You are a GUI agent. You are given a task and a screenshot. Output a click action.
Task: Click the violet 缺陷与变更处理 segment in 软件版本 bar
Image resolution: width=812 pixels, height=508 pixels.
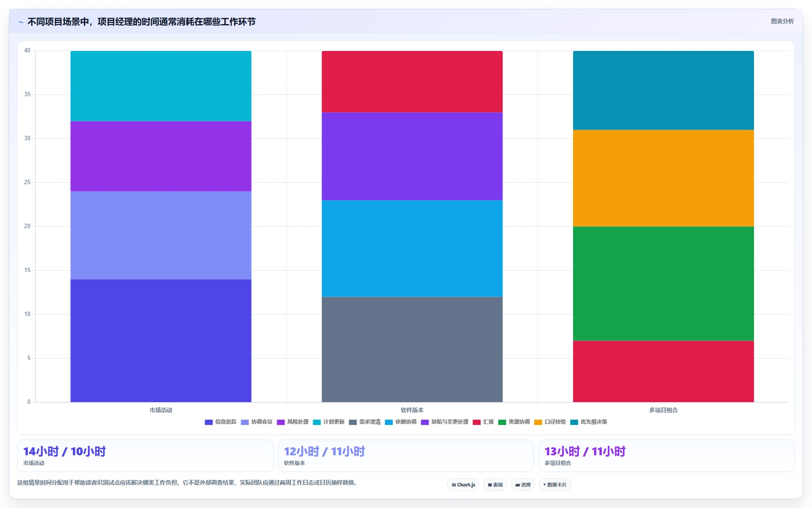(412, 156)
